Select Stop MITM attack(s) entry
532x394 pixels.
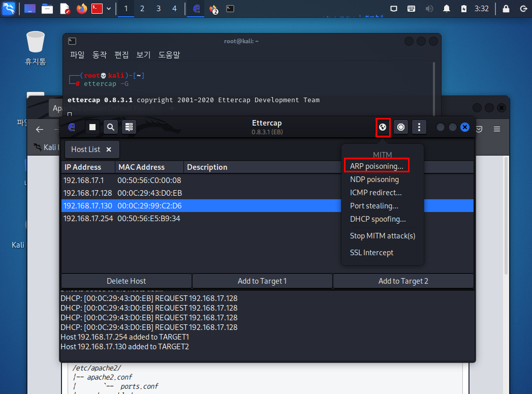[x=383, y=235]
